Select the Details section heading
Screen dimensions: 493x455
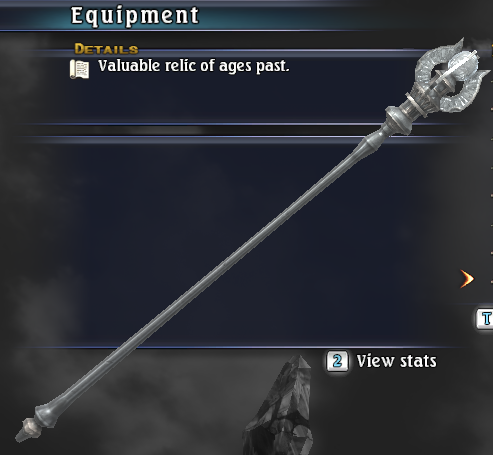(106, 49)
